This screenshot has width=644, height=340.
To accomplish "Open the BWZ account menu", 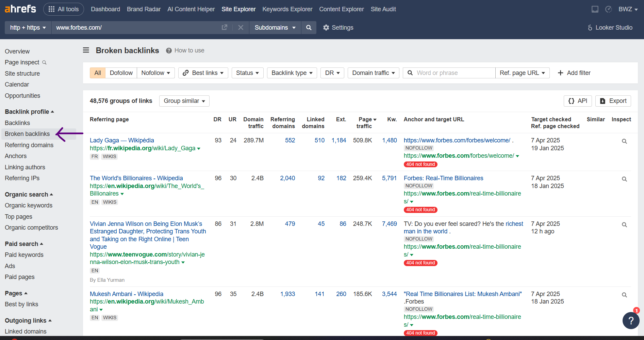I will [628, 9].
